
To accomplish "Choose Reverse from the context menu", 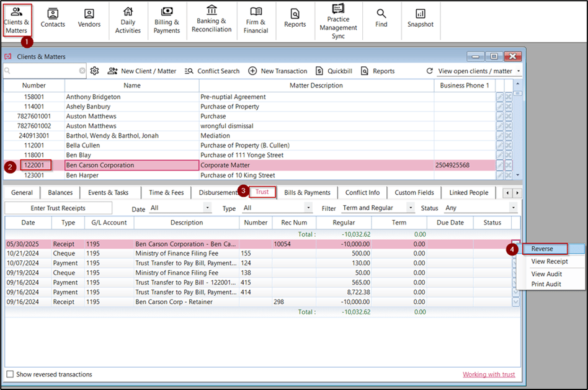I will [542, 249].
